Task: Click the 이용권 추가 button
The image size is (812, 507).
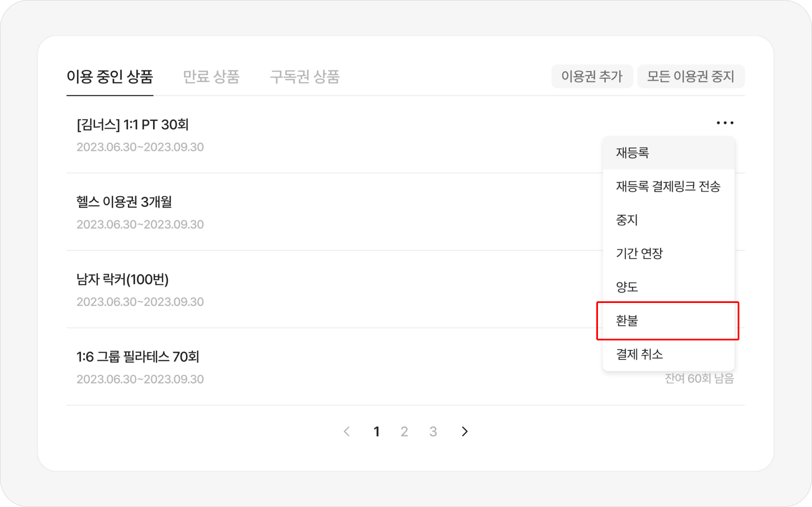Action: (x=592, y=77)
